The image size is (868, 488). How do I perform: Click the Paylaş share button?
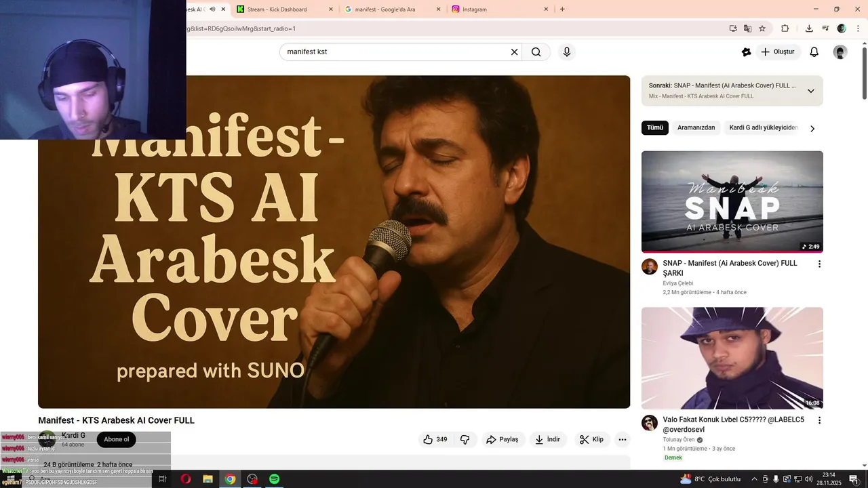click(502, 439)
